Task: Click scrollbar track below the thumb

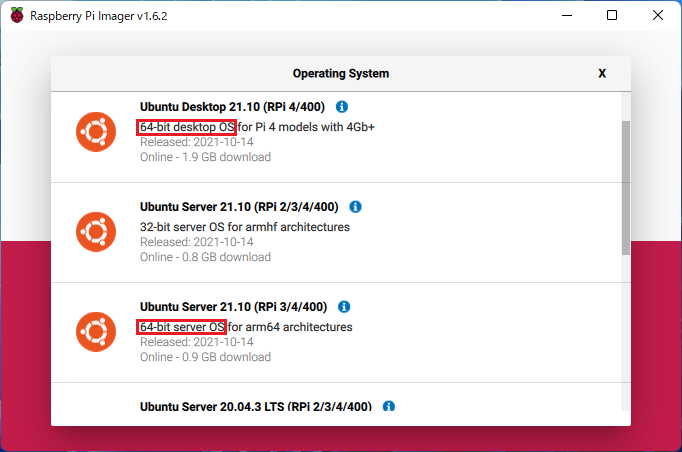Action: [x=626, y=333]
